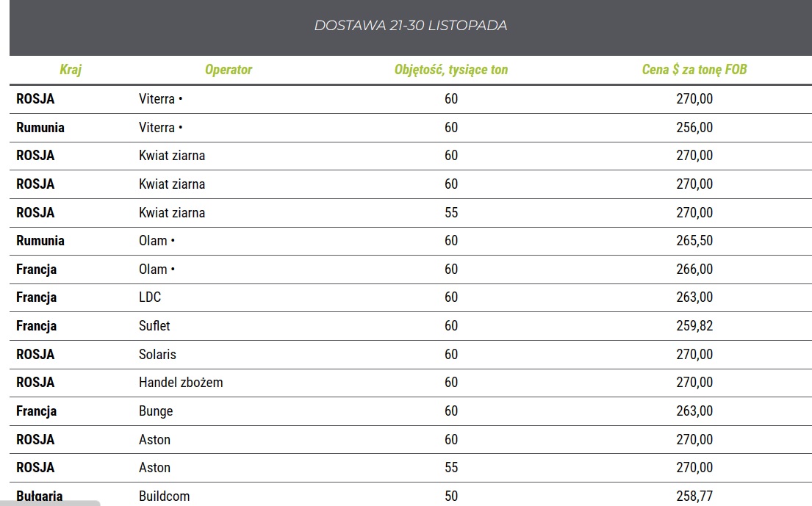
Task: Click the Operator column header
Action: pos(229,70)
